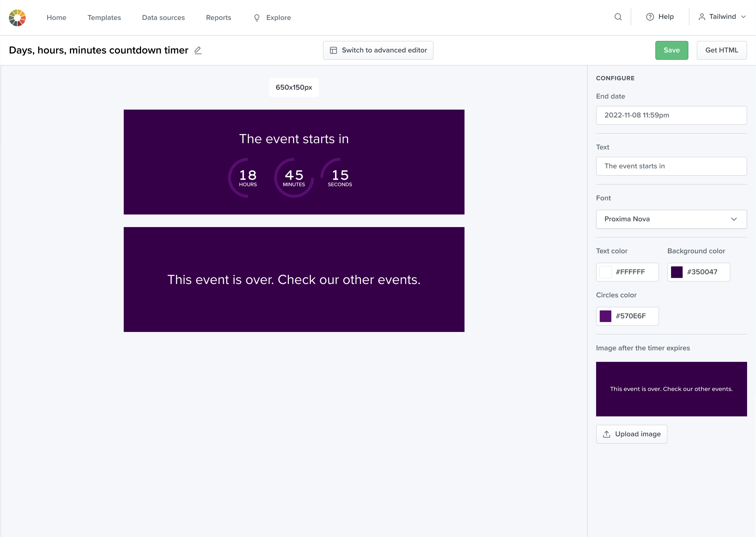
Task: Click the pencil icon to rename timer
Action: [198, 50]
